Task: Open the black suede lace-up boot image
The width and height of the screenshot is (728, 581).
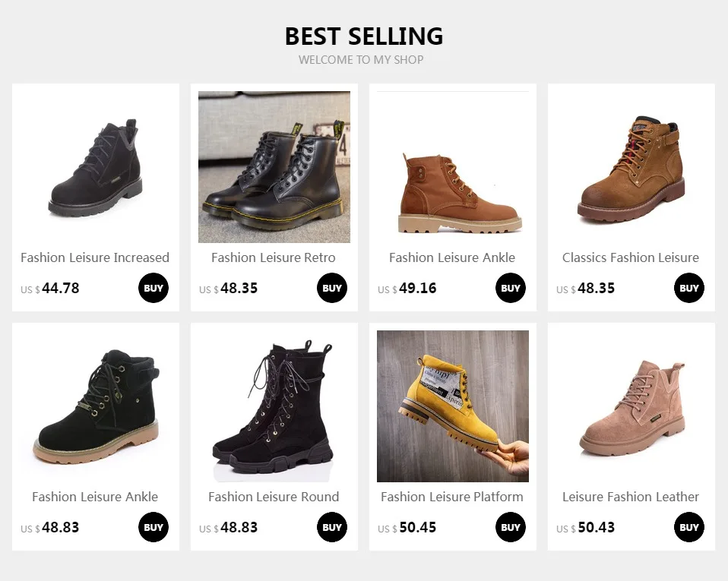Action: click(96, 167)
